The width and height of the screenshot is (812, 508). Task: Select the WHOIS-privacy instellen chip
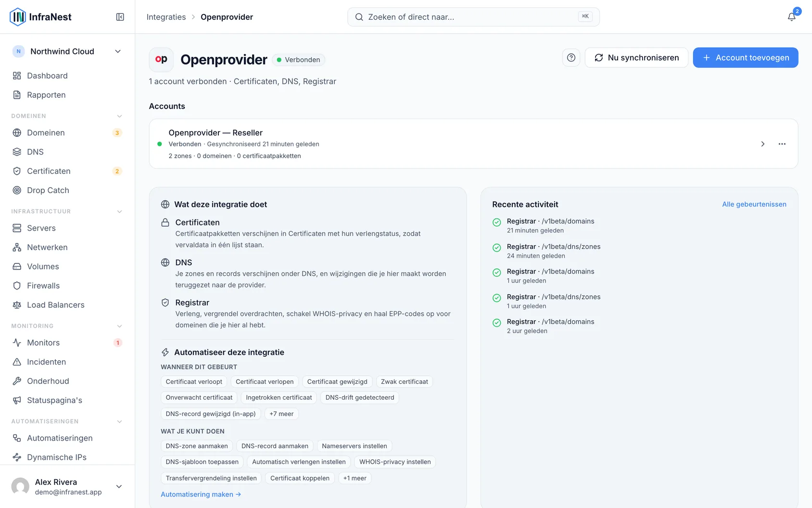pyautogui.click(x=395, y=462)
